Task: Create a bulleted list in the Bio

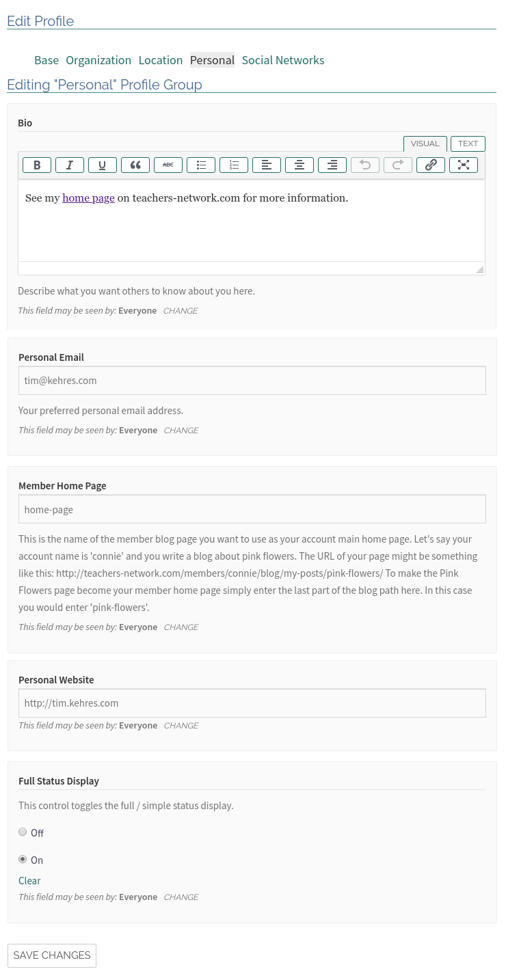Action: 201,165
